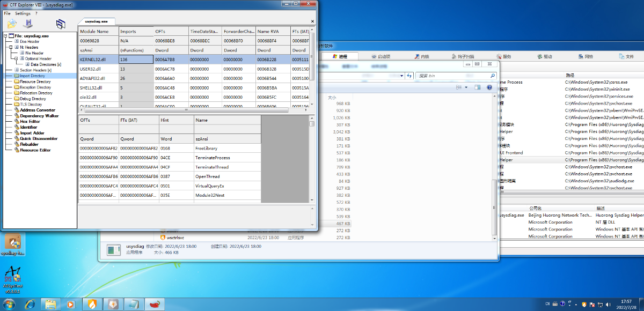
Task: Click the blue help icon in Explorer window
Action: click(489, 87)
